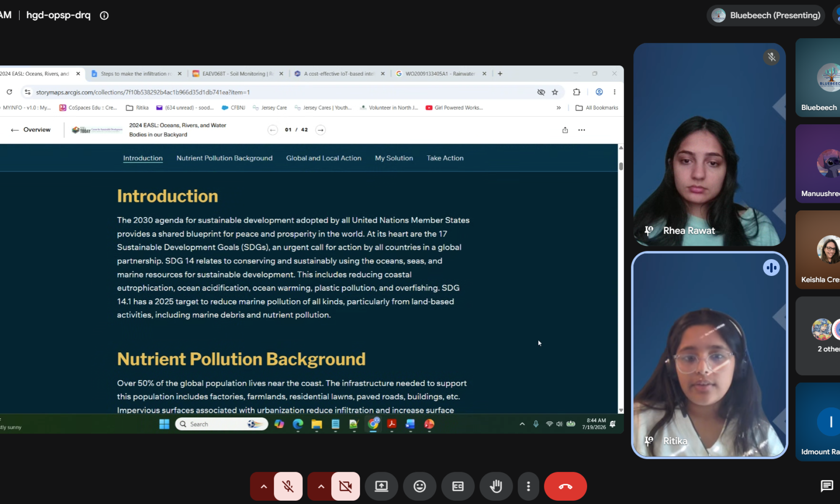Show hidden bookmarks chevron

click(x=559, y=108)
